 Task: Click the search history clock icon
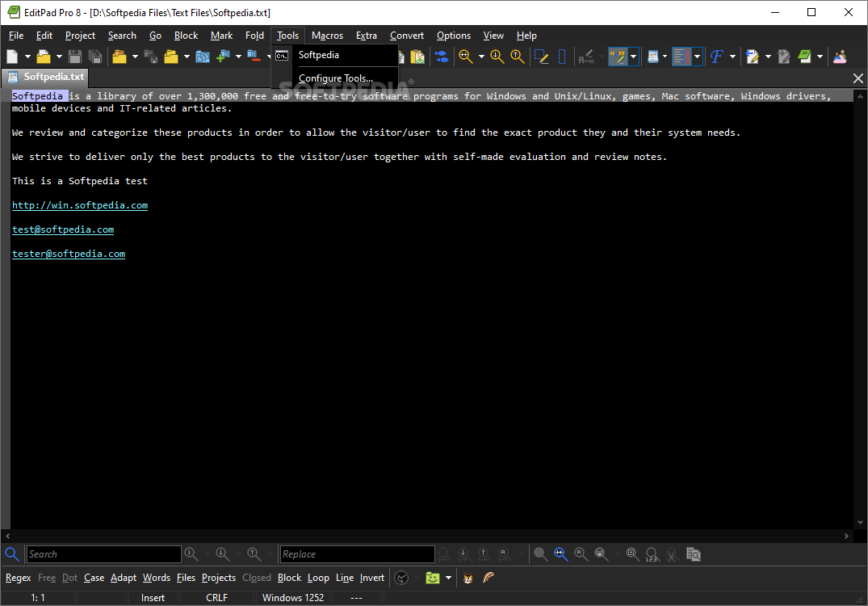(401, 578)
